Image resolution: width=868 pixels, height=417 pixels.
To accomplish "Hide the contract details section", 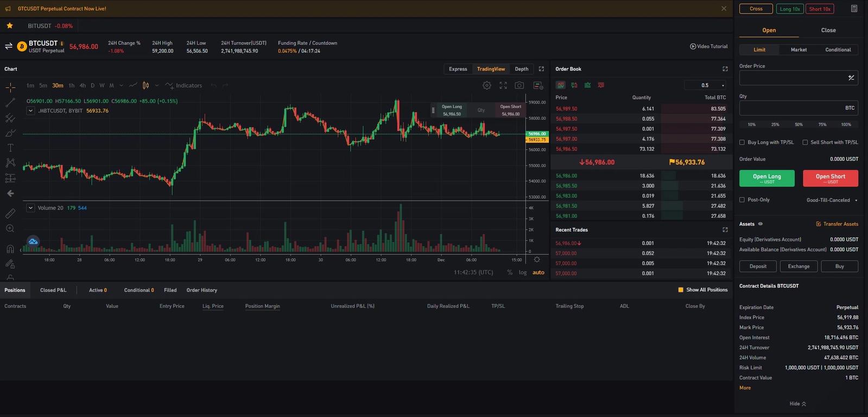I will pos(797,403).
